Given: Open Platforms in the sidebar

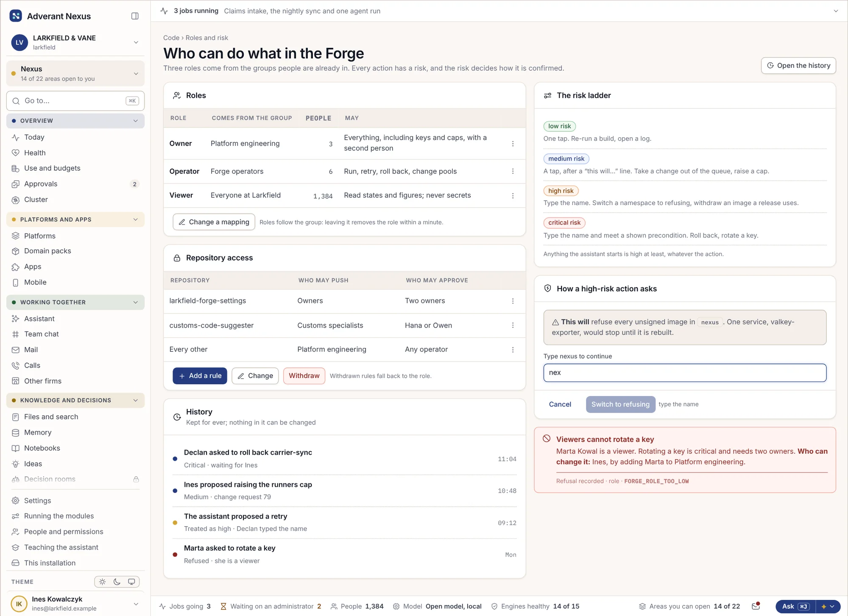Looking at the screenshot, I should 75,236.
